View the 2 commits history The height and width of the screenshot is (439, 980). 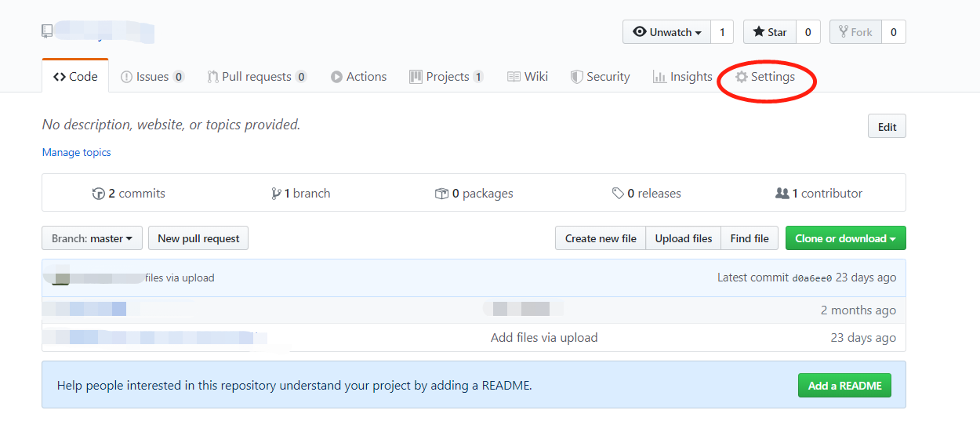click(129, 193)
